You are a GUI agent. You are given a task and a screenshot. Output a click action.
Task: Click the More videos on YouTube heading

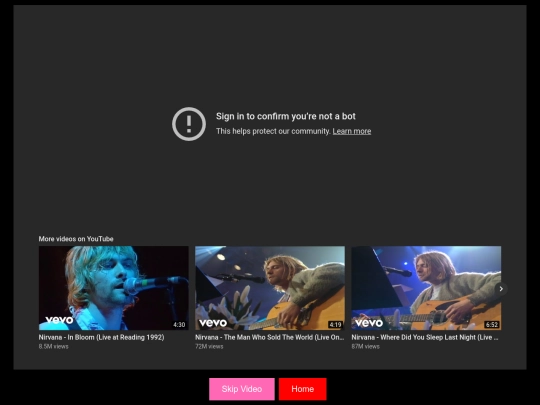pyautogui.click(x=76, y=239)
